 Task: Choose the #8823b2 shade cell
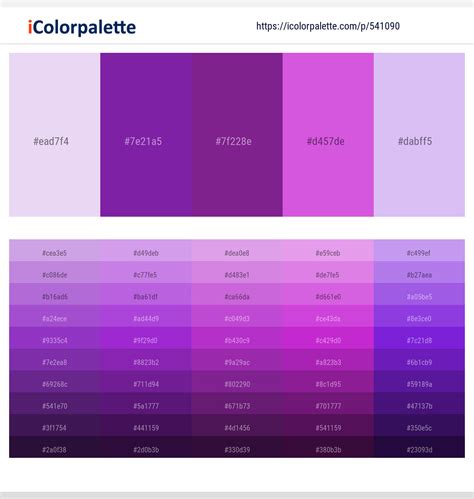[146, 360]
